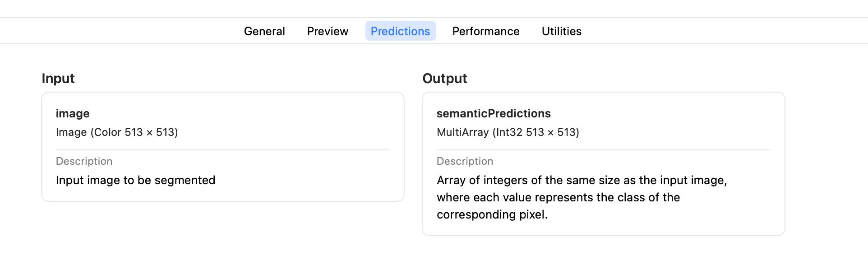Select the highlighted Predictions tab
The image size is (868, 270).
coord(400,31)
